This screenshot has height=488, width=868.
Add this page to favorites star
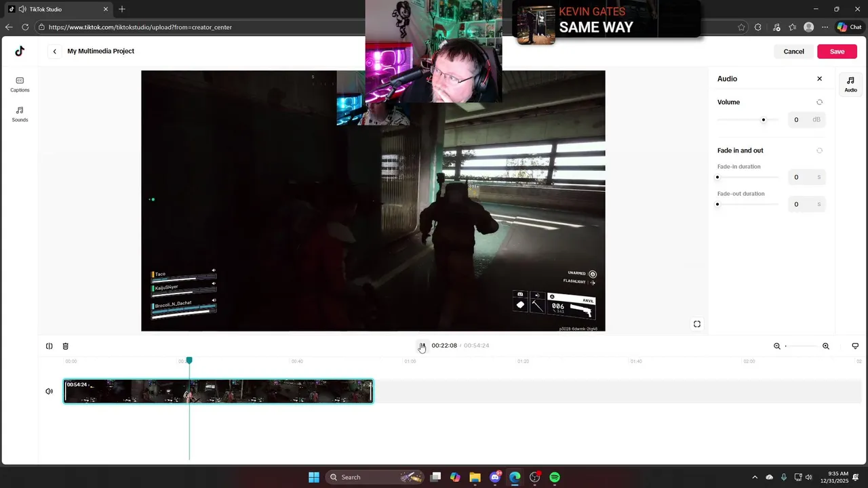coord(741,27)
